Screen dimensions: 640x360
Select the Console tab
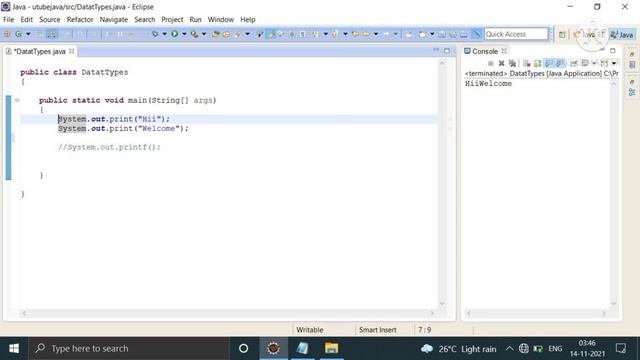click(484, 51)
